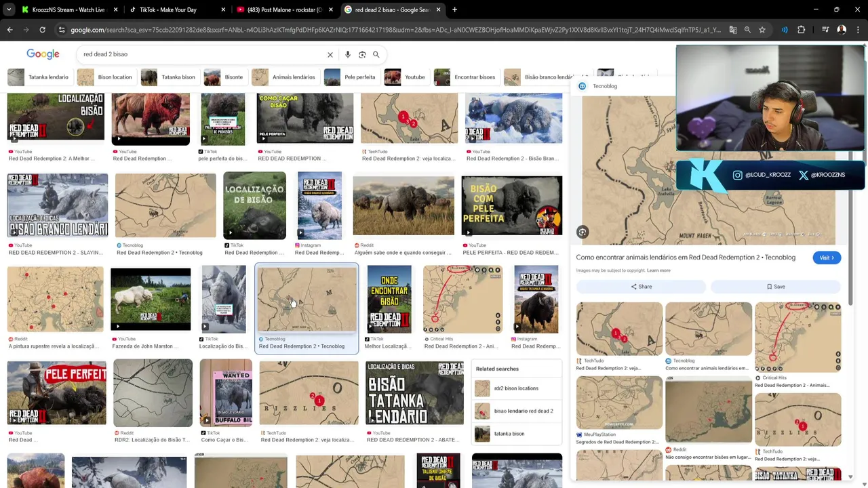Select related search tatanka bison
The height and width of the screenshot is (488, 868).
point(516,434)
